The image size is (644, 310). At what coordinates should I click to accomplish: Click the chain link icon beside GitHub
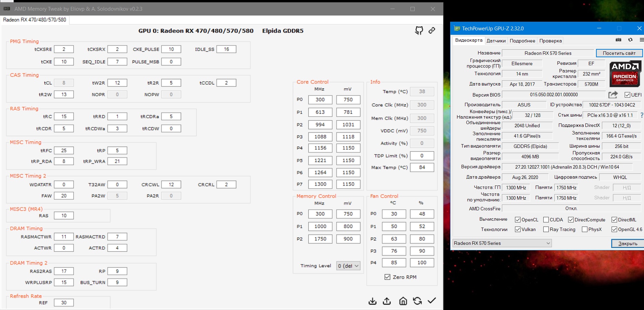coord(432,31)
